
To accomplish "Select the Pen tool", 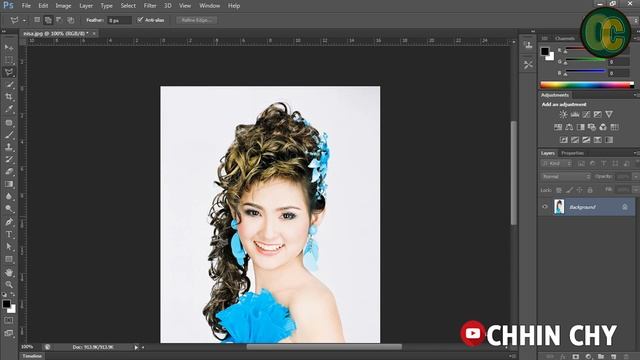I will [x=9, y=222].
